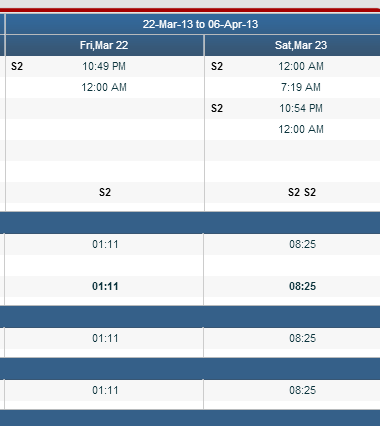Click the first 12:00 AM punch on Saturday

point(301,66)
